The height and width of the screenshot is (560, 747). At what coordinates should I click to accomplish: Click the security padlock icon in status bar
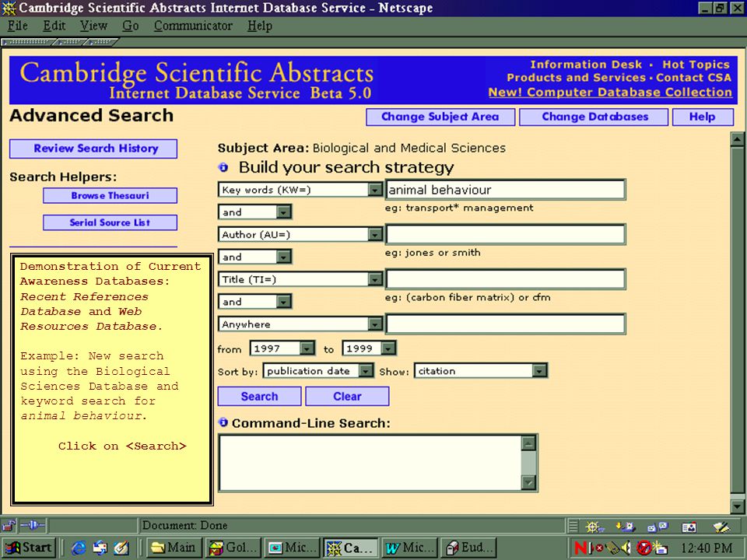pyautogui.click(x=9, y=526)
